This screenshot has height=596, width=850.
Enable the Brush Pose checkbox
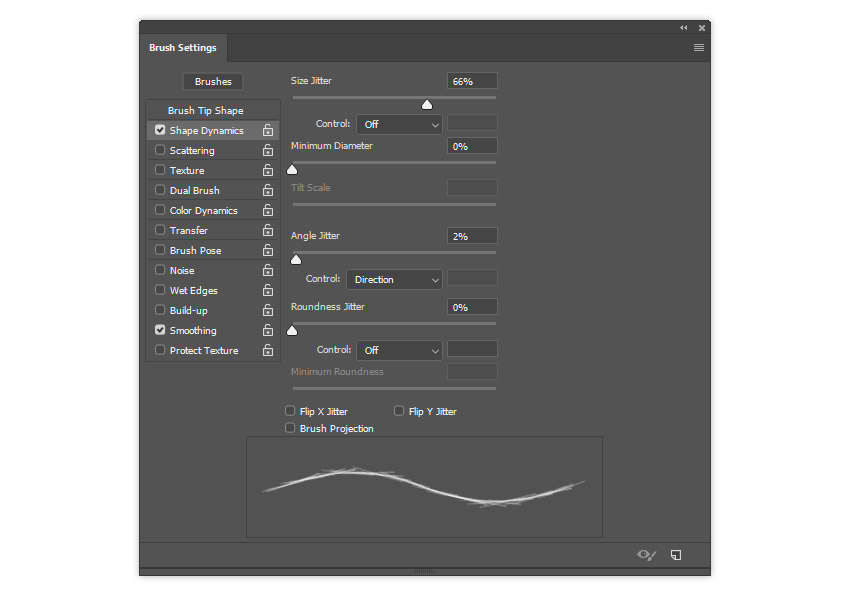(x=160, y=249)
